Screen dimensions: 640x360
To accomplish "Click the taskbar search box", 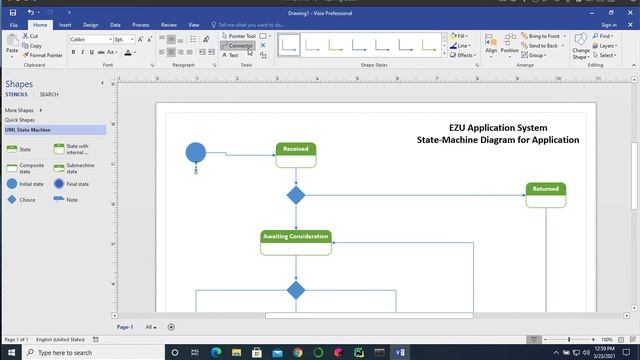I will (x=94, y=352).
